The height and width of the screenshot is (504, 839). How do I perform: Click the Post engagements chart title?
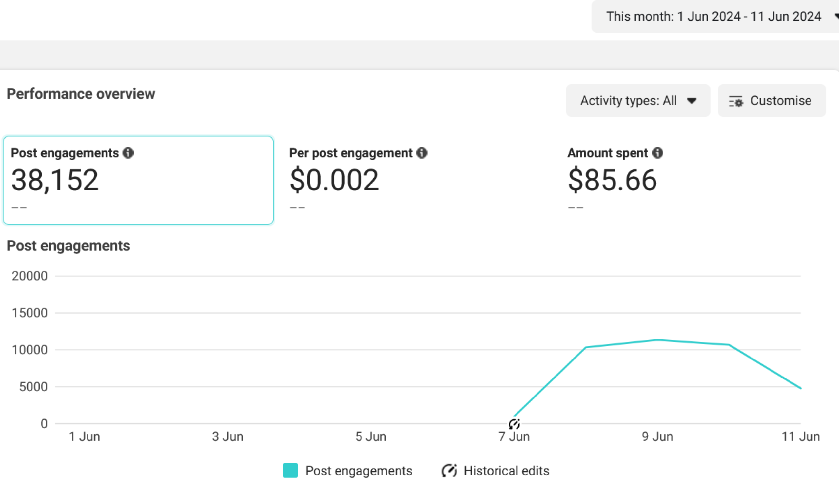click(x=68, y=246)
